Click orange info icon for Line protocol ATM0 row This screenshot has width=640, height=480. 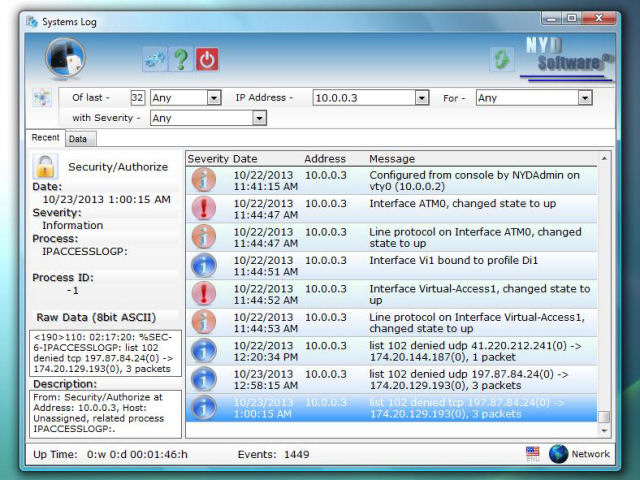point(204,237)
